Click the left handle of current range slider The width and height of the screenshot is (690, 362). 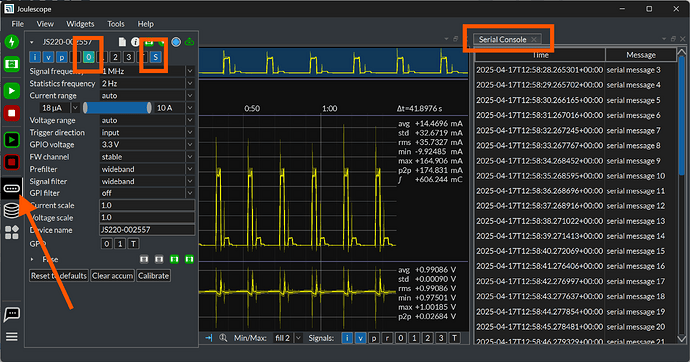tap(85, 108)
